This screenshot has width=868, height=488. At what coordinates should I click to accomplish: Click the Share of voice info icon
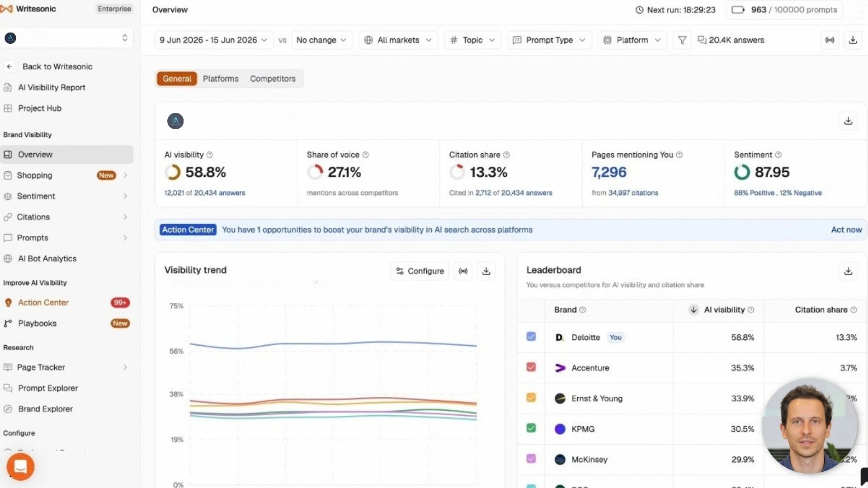click(366, 155)
